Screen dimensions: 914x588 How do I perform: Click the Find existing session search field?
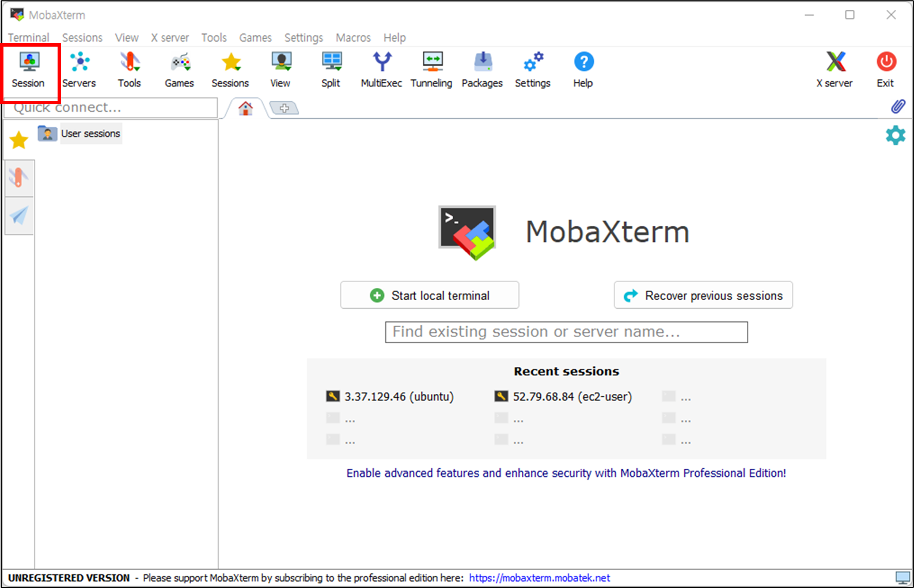[x=566, y=332]
